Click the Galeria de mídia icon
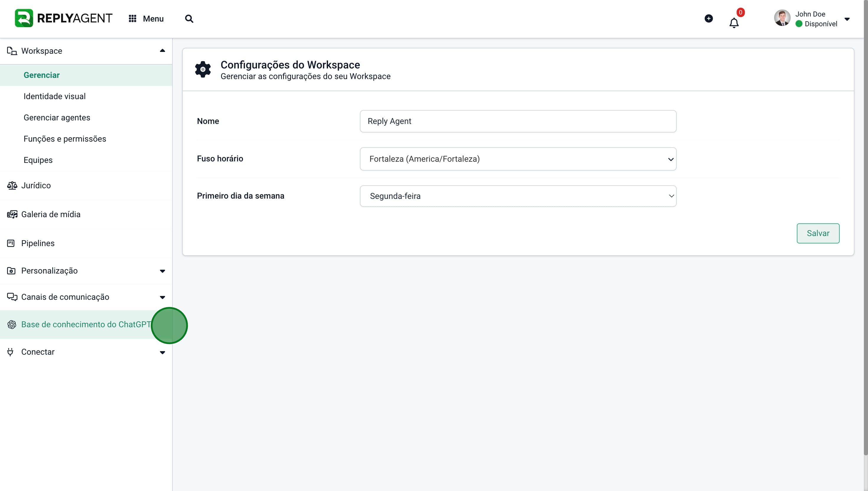Image resolution: width=868 pixels, height=491 pixels. tap(12, 215)
